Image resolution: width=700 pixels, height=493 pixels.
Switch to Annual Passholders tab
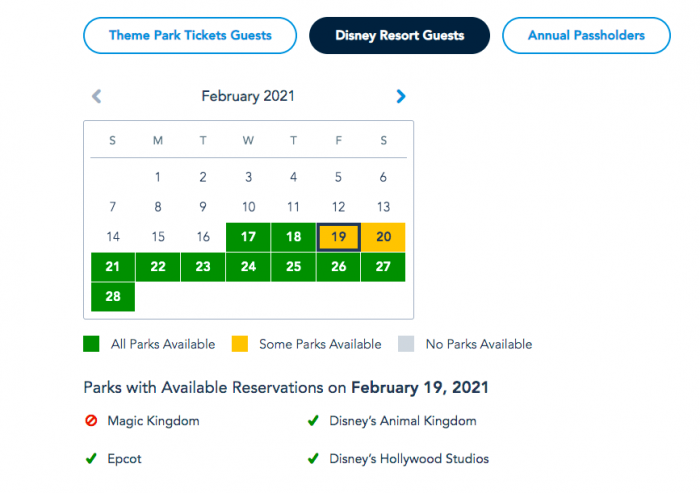tap(586, 36)
